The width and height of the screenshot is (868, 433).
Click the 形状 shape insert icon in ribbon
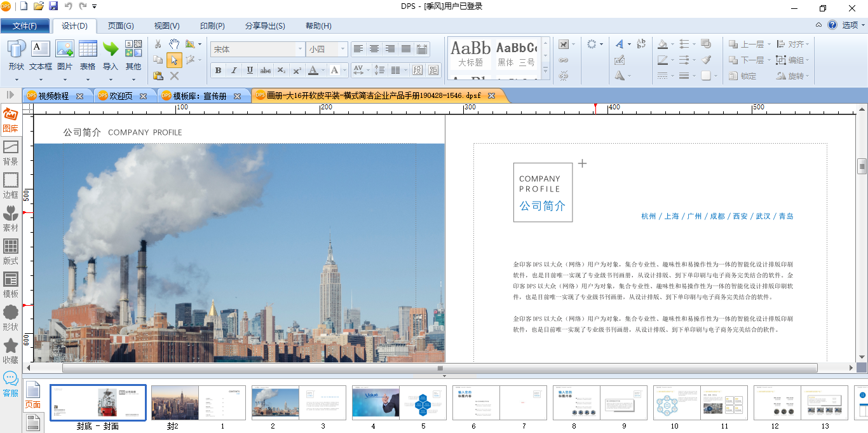[x=17, y=49]
